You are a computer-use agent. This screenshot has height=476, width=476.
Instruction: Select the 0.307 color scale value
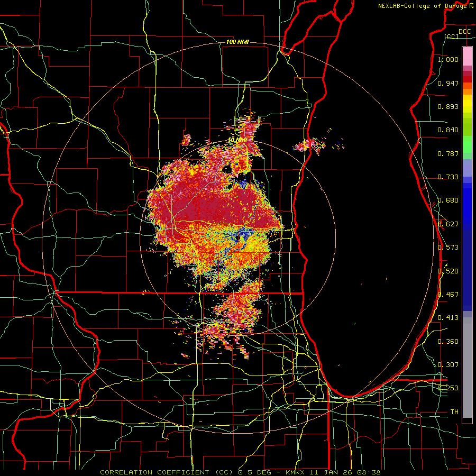pos(448,364)
